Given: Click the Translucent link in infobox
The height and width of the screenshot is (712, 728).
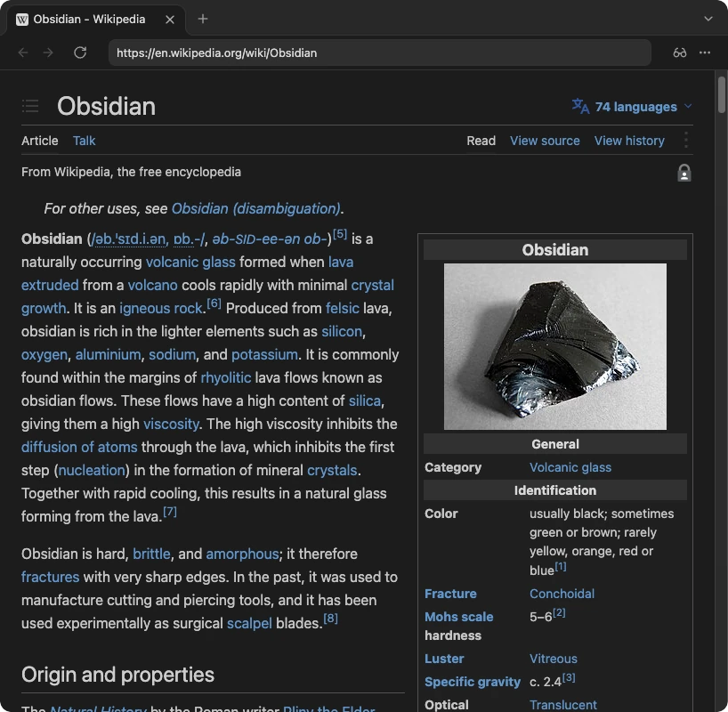Looking at the screenshot, I should [x=563, y=705].
